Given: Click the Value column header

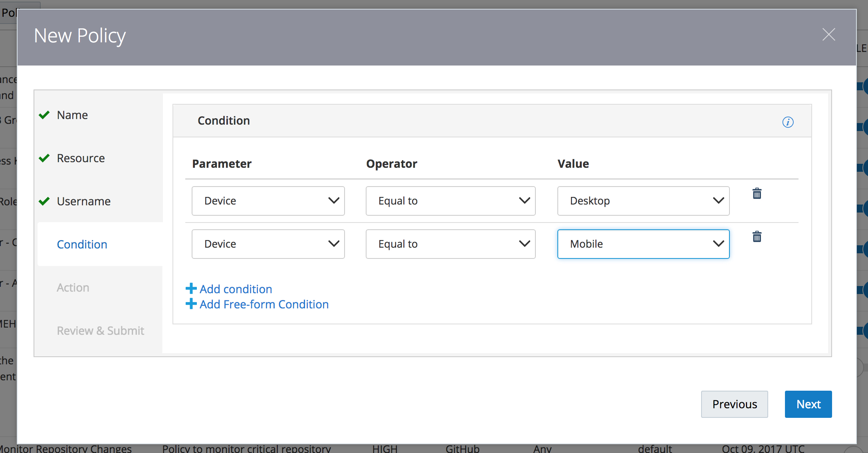Looking at the screenshot, I should (573, 164).
